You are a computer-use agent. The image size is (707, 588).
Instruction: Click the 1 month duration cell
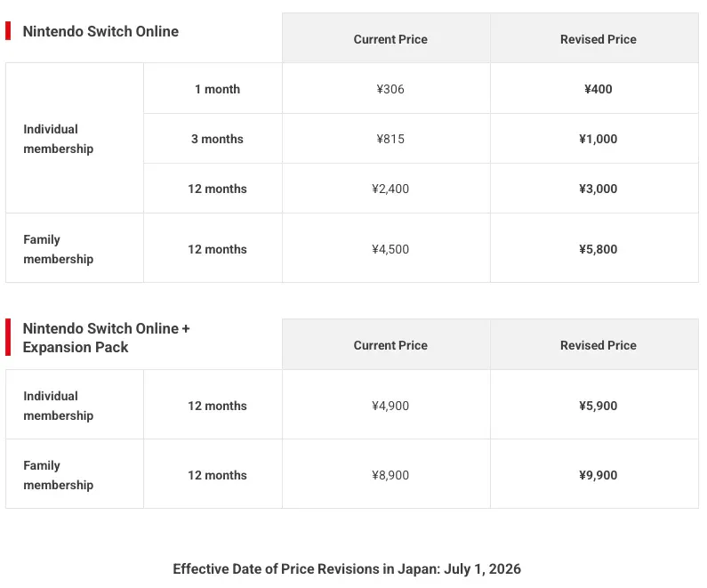tap(217, 89)
